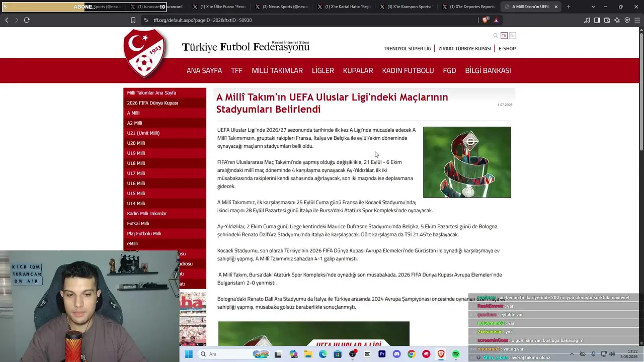Open the Nations League trophy thumbnail
This screenshot has width=644, height=362.
pyautogui.click(x=467, y=162)
